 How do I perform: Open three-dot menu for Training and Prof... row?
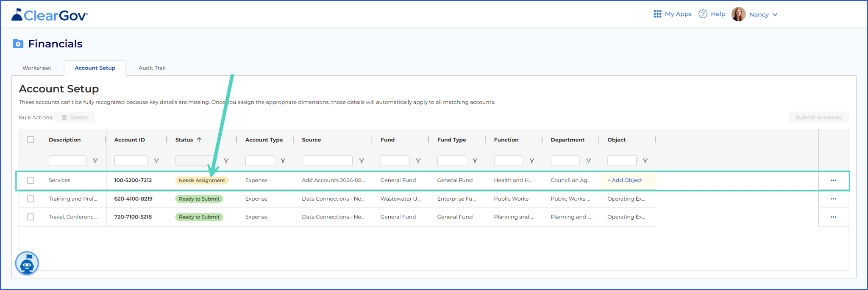833,199
